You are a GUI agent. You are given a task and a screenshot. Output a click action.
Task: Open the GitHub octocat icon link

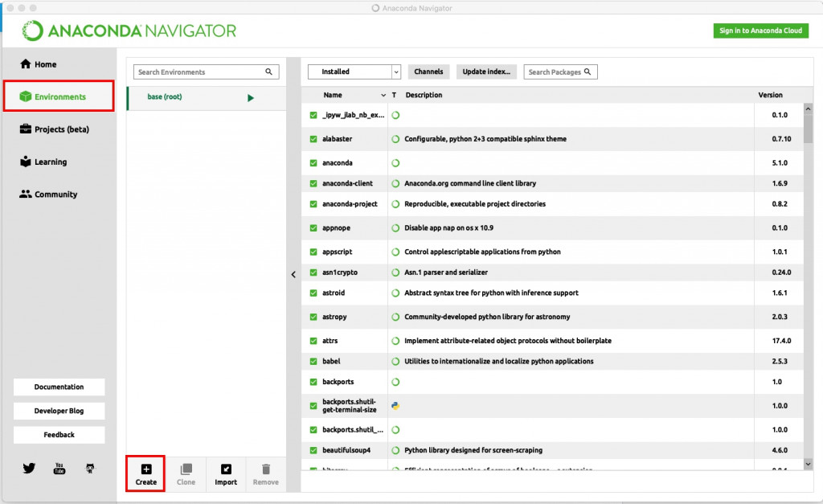[x=90, y=468]
